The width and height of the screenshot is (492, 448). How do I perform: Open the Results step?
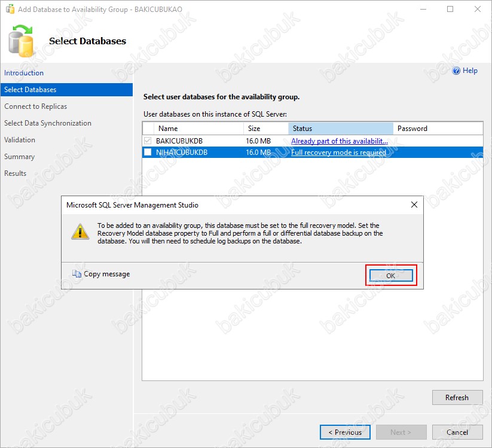click(x=15, y=173)
